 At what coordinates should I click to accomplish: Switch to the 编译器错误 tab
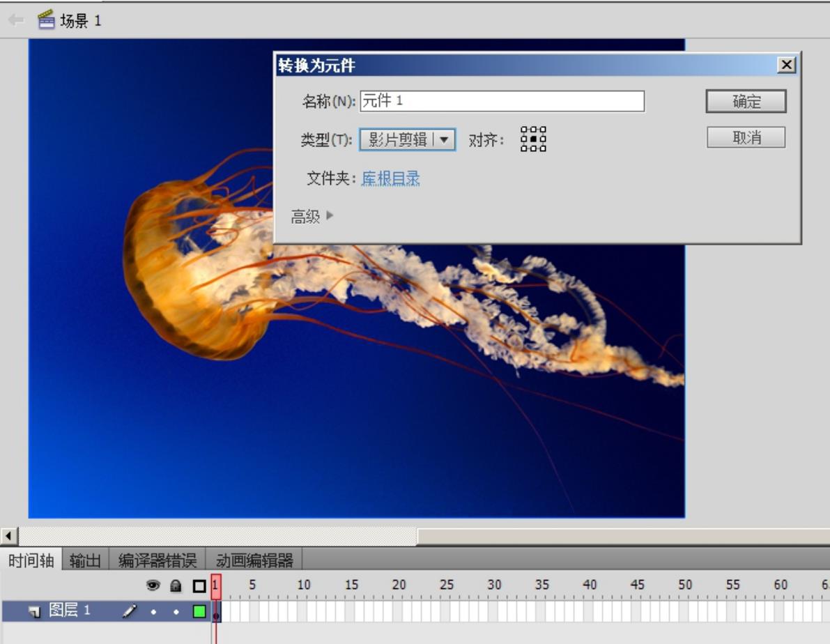click(157, 560)
